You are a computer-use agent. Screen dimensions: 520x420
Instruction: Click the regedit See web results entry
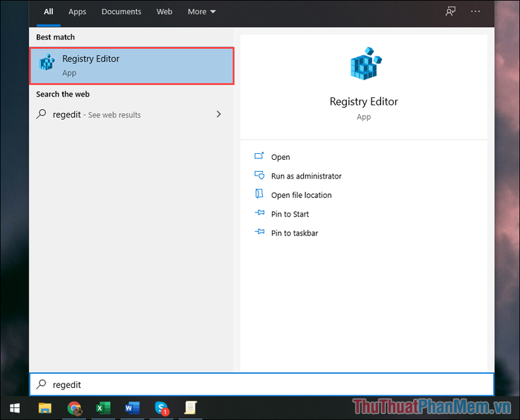coord(131,114)
